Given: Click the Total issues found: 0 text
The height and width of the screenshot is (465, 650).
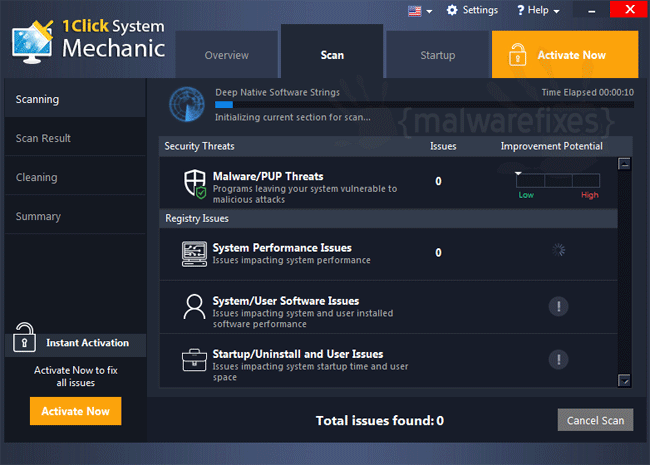Looking at the screenshot, I should click(380, 420).
